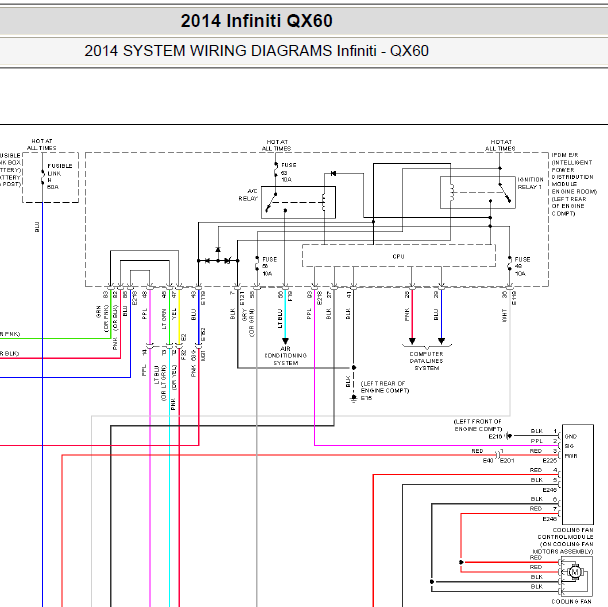This screenshot has width=608, height=607.
Task: Click "HOT AT ALL TIMES" above the fusible link
Action: pyautogui.click(x=41, y=145)
